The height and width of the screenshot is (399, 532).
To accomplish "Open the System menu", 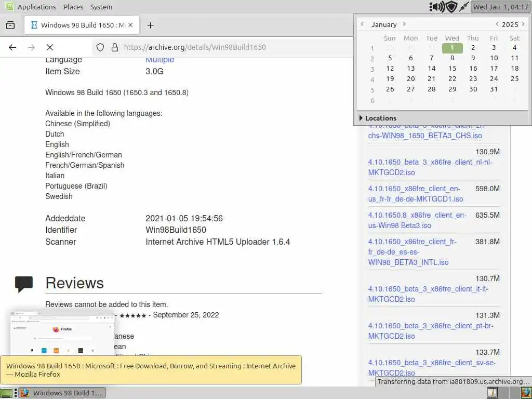I will tap(101, 7).
